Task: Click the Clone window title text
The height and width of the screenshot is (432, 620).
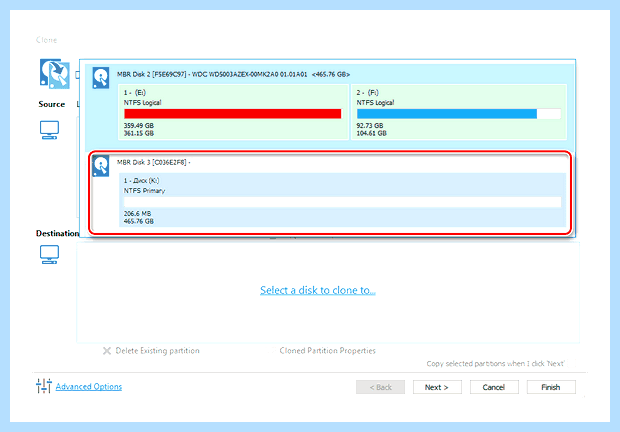Action: click(46, 40)
